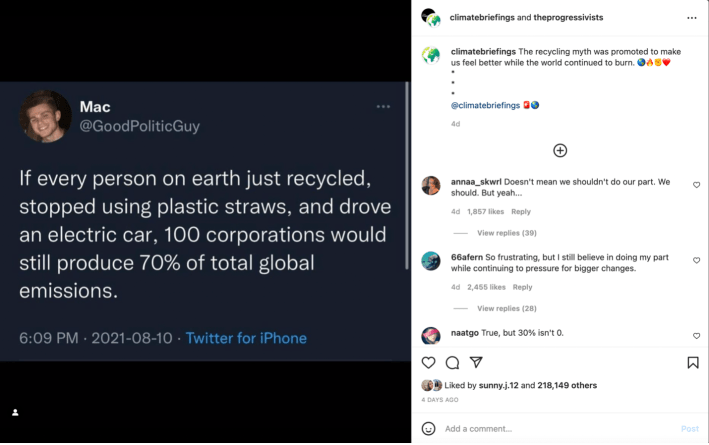Show tagged users on the photo

(15, 412)
